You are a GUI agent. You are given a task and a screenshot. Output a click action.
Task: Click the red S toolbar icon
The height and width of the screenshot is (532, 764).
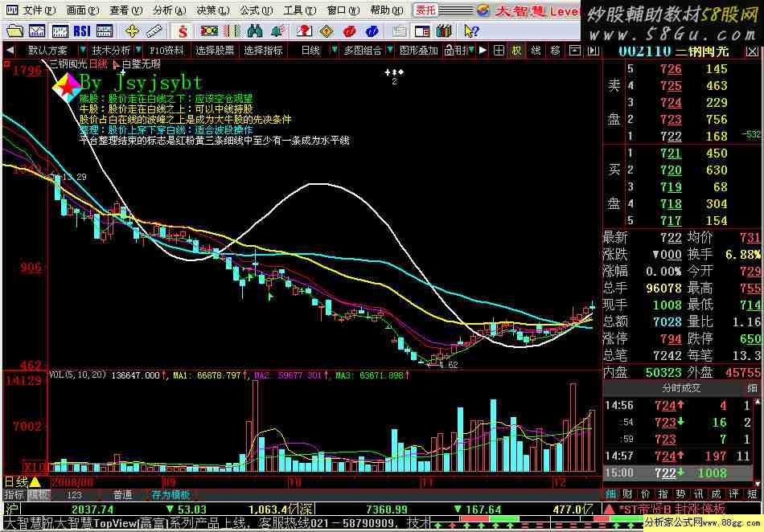pos(183,31)
